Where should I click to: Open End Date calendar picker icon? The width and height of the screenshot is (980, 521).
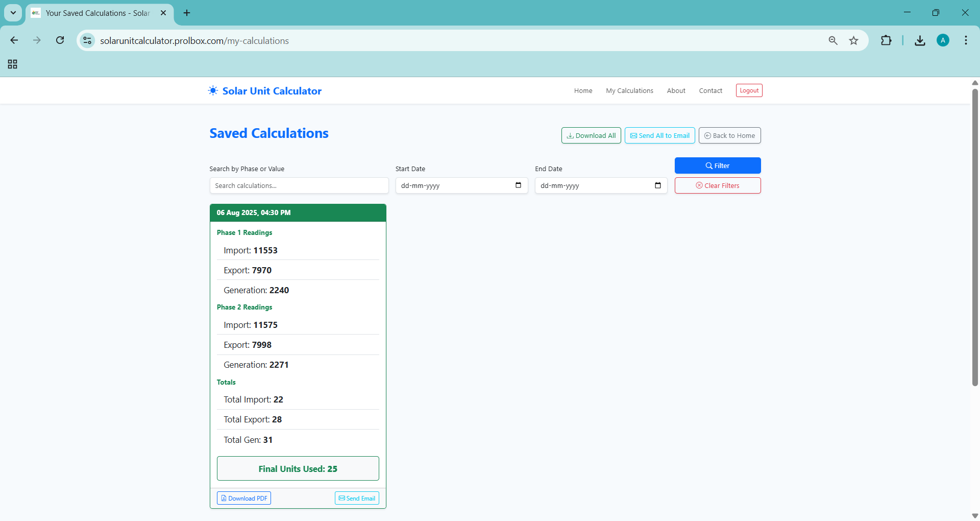[657, 185]
